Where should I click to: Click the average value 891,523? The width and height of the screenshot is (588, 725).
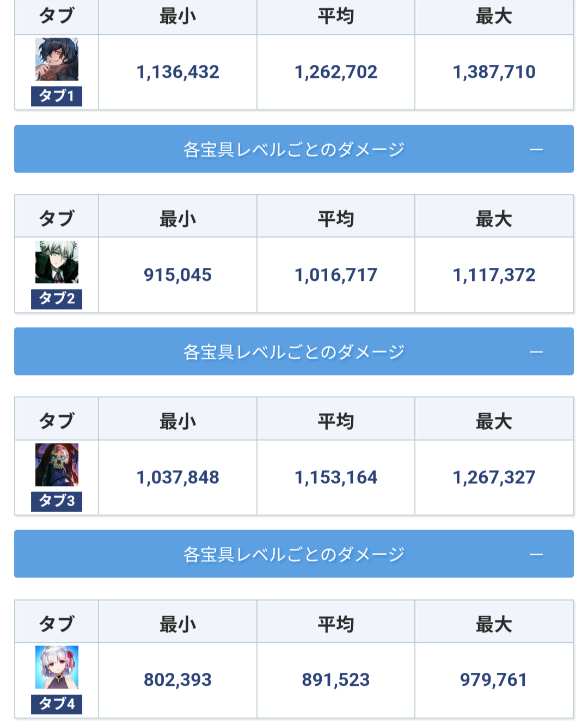336,680
